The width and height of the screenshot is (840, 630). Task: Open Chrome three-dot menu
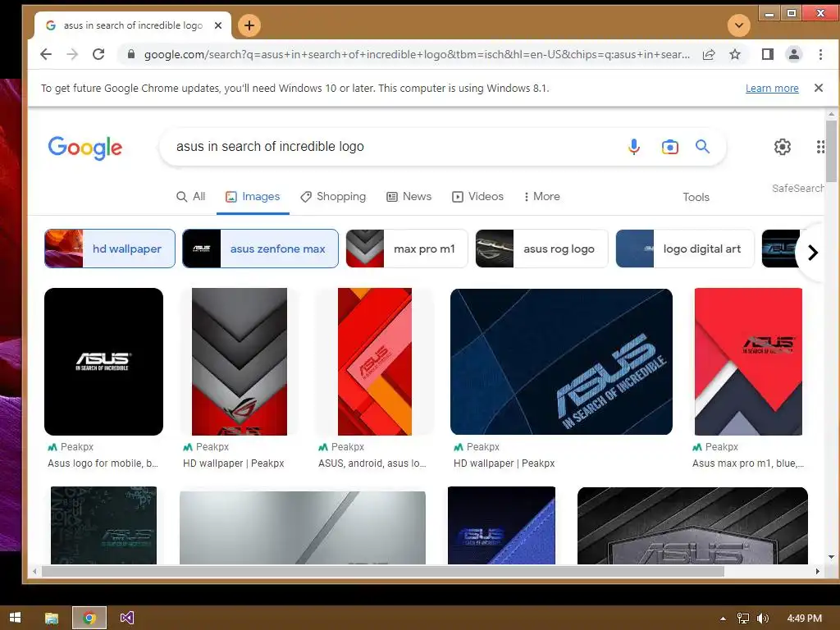(820, 54)
